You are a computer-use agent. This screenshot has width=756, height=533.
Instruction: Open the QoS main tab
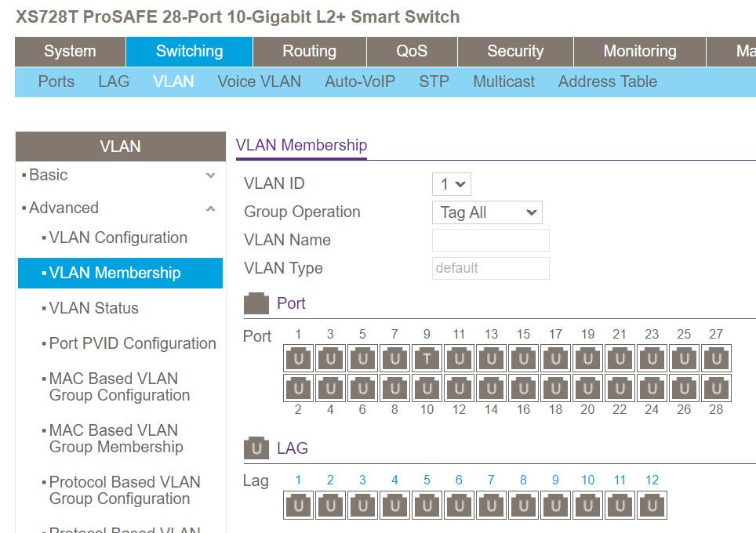412,51
